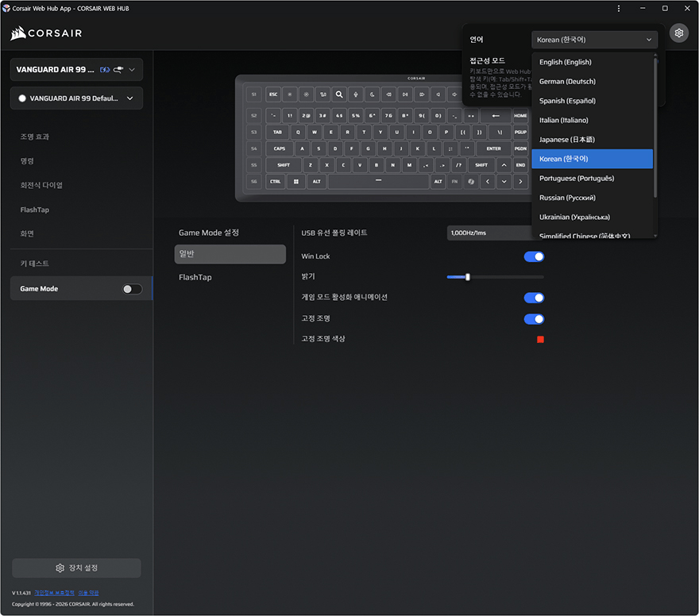Select Ukrainian (Українська) language
This screenshot has height=616, width=699.
pos(592,217)
